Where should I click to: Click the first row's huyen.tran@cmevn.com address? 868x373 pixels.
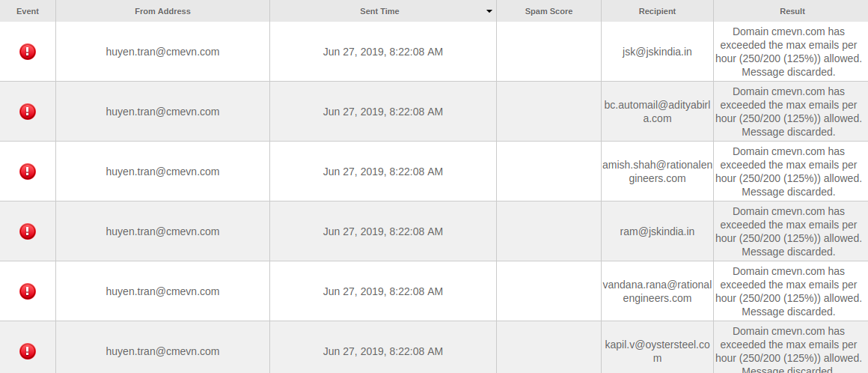pyautogui.click(x=163, y=52)
